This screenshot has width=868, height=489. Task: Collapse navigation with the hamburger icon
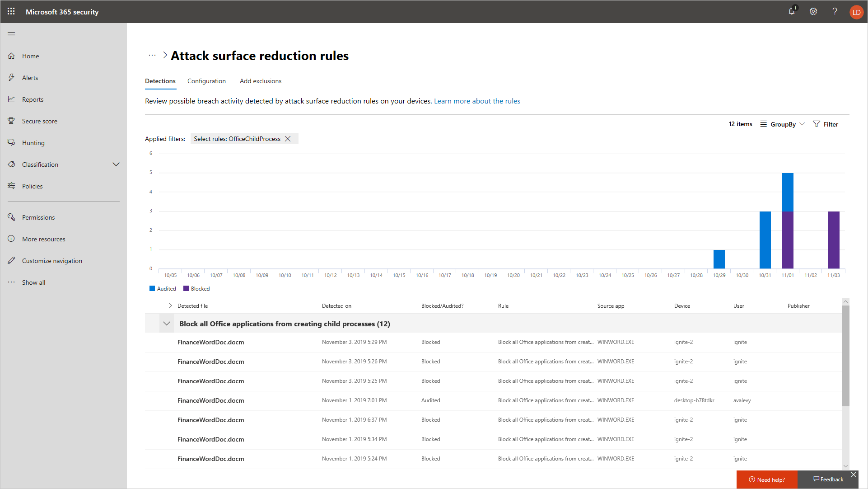(11, 34)
